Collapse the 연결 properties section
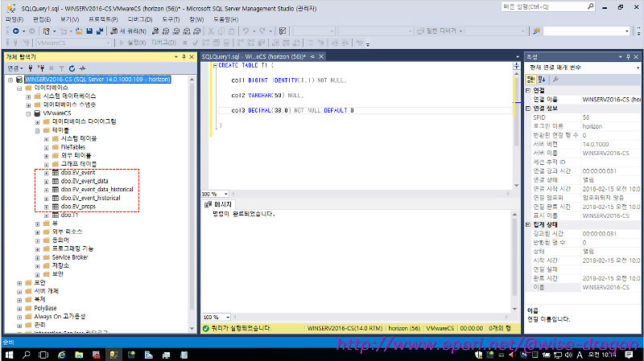Viewport: 644px width, 361px height. pyautogui.click(x=528, y=90)
